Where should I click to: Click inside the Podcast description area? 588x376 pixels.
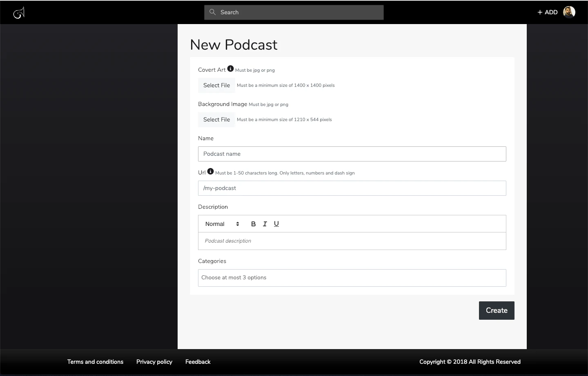coord(352,241)
